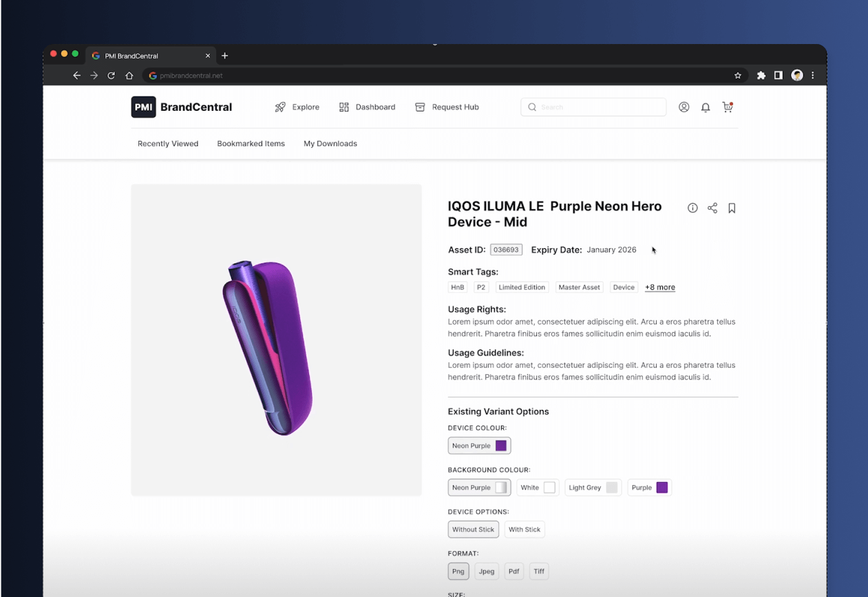This screenshot has height=597, width=868.
Task: Go back in browser history
Action: tap(76, 76)
